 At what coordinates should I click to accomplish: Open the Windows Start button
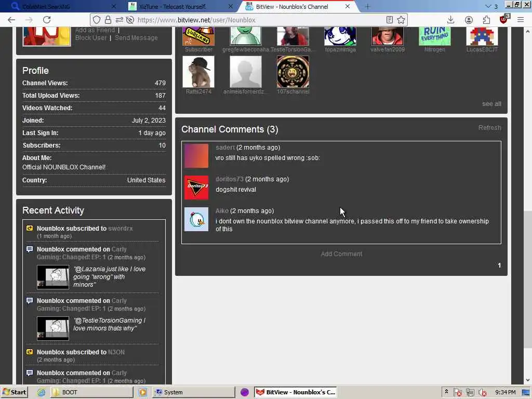click(14, 392)
